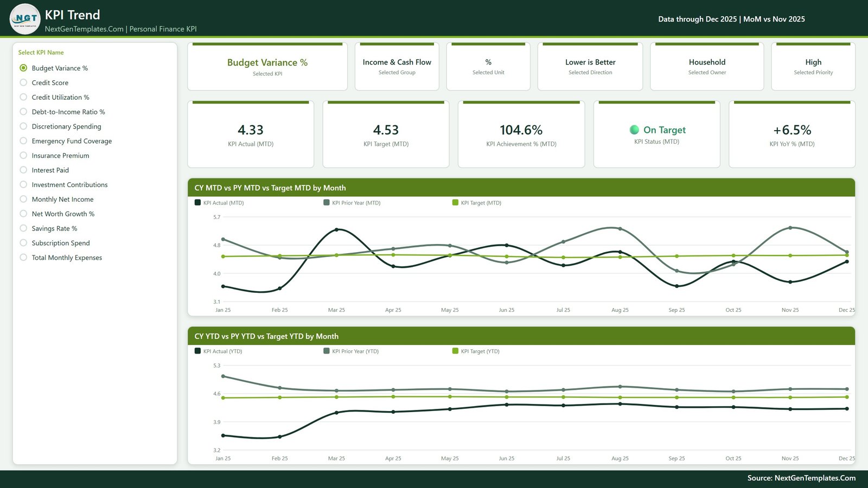Click the Jan 25 prior year point on YTD chart

[223, 376]
